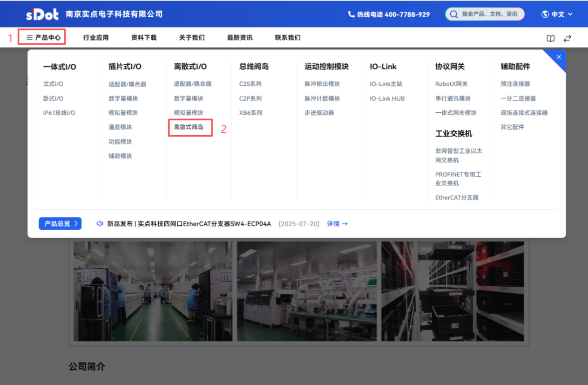Open EtherCAT分支器 switch category
The image size is (588, 385).
click(x=457, y=197)
